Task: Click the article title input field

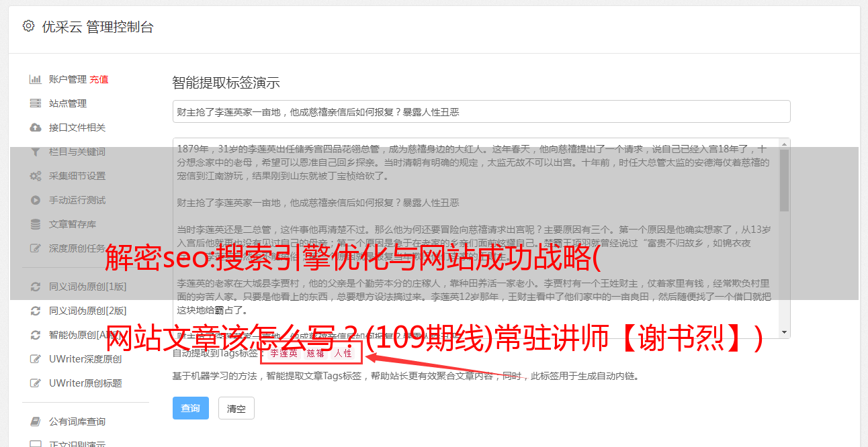Action: coord(481,111)
